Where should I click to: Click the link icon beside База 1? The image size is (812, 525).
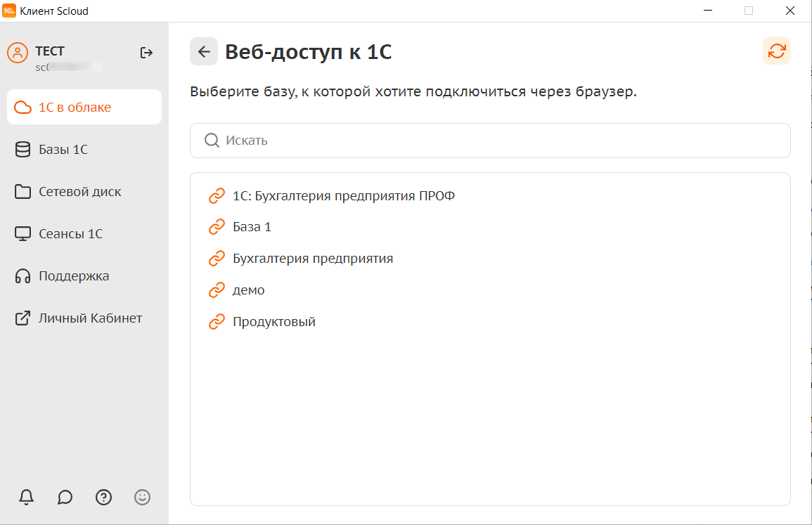(217, 227)
